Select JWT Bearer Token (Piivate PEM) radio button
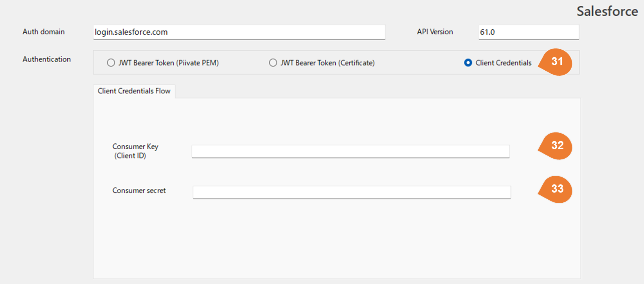Screen dimensions: 644x284 tap(111, 63)
